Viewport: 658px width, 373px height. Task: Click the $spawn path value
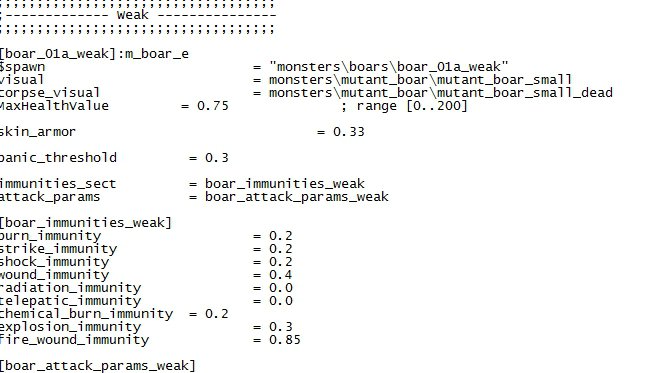point(389,67)
